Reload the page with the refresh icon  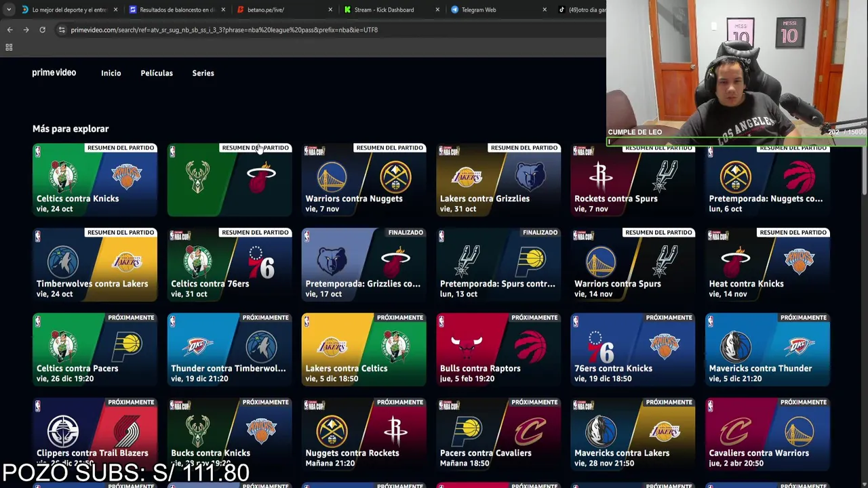(x=42, y=30)
